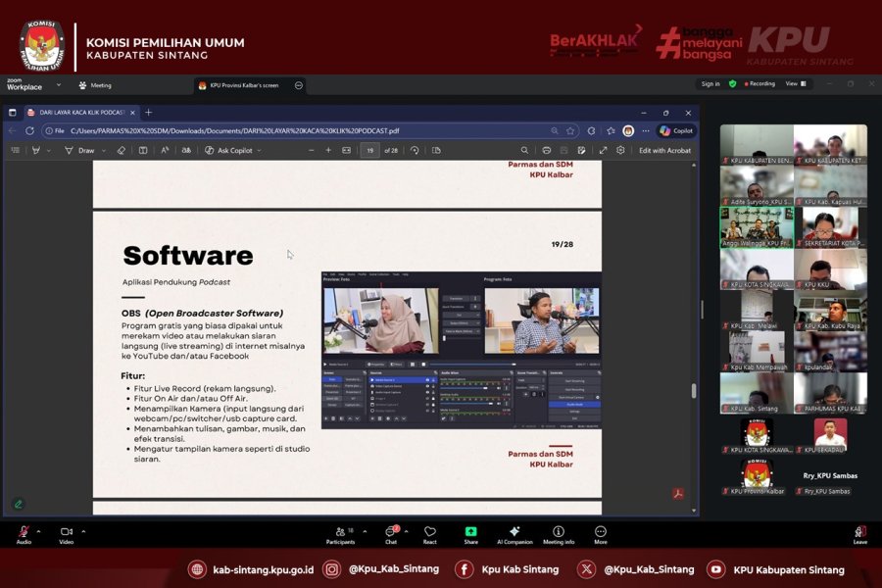
Task: Expand the video options arrow
Action: (x=83, y=530)
